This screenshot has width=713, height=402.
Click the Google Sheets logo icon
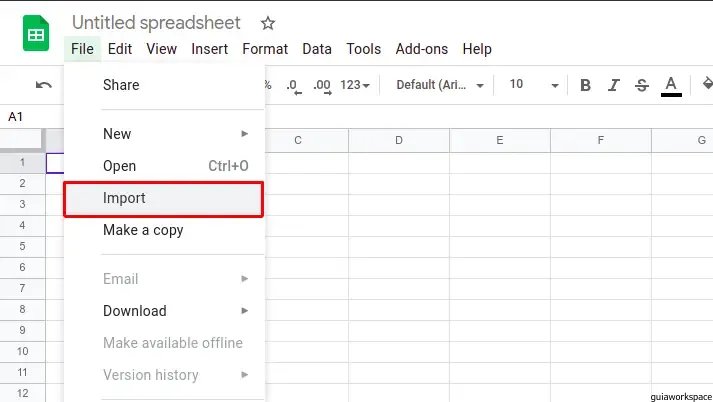tap(37, 36)
